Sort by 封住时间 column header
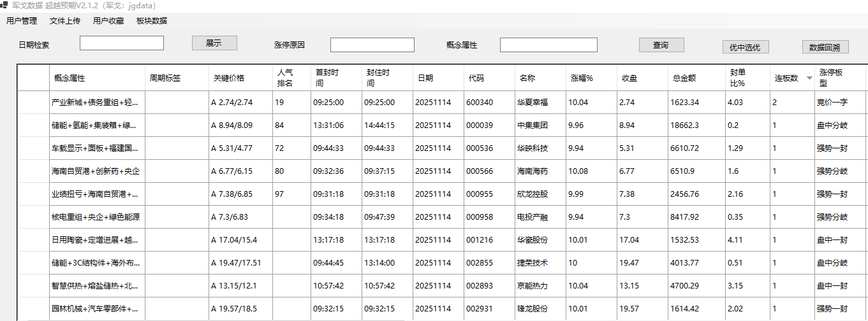Viewport: 868px width, 321px height. (x=387, y=78)
